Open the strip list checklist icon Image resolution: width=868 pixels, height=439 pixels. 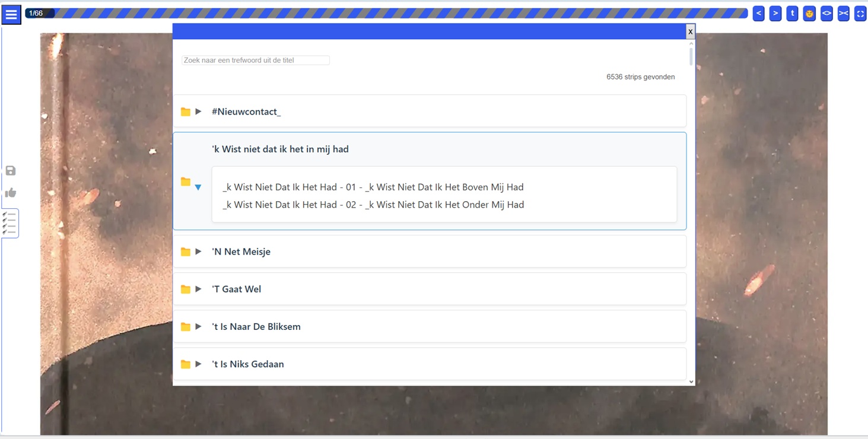click(9, 224)
